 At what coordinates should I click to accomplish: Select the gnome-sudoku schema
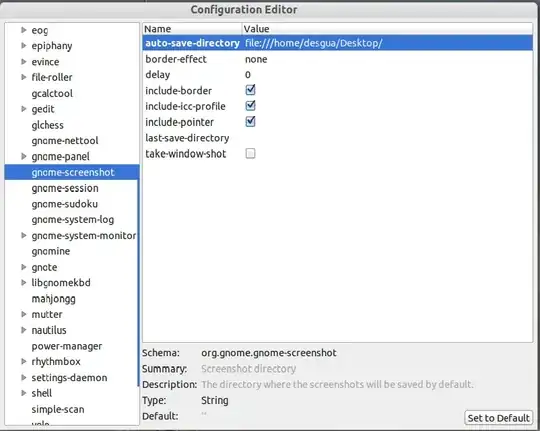pyautogui.click(x=64, y=204)
